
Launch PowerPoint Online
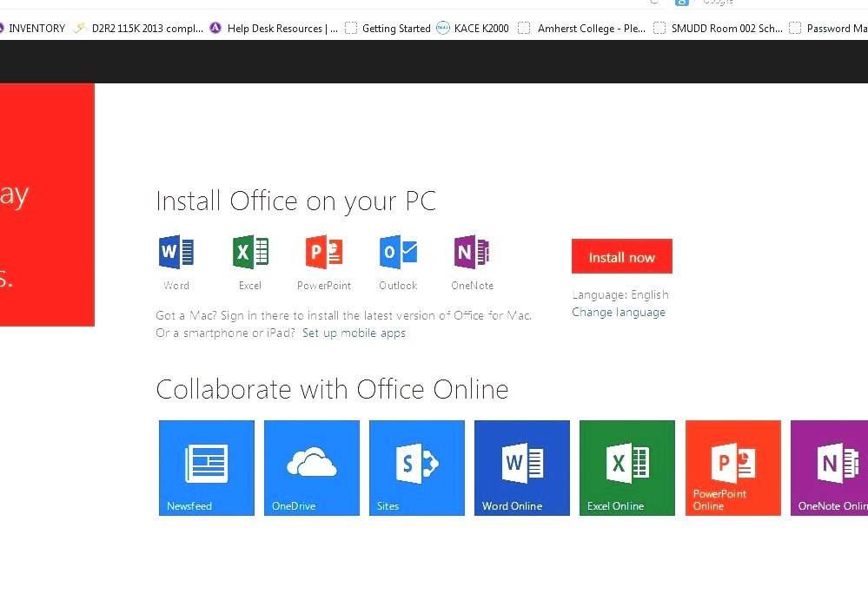732,467
